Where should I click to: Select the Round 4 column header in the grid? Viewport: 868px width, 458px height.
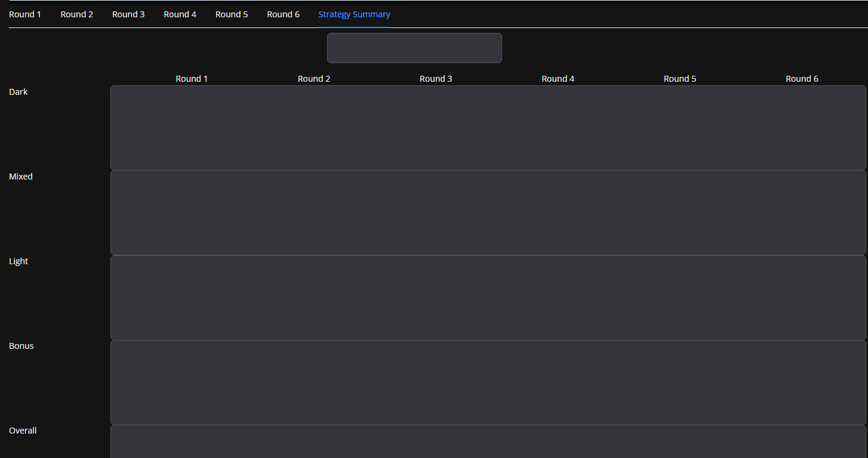pos(558,79)
